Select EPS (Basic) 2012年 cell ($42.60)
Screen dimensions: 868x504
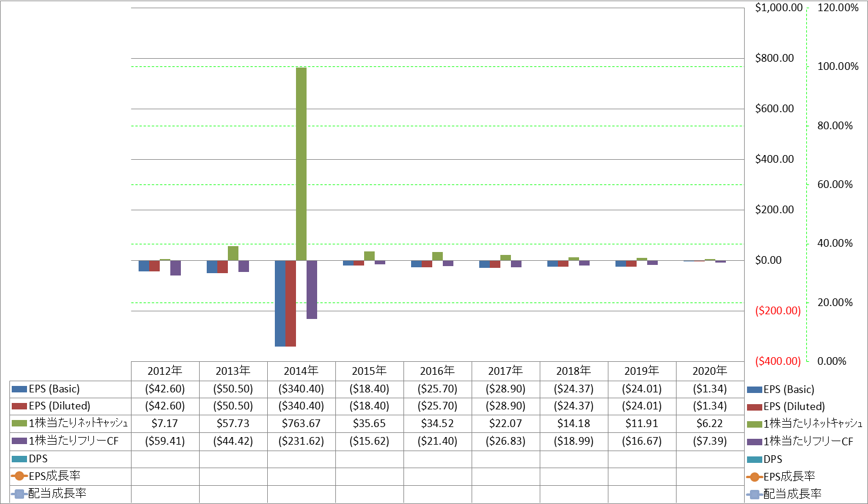point(165,389)
